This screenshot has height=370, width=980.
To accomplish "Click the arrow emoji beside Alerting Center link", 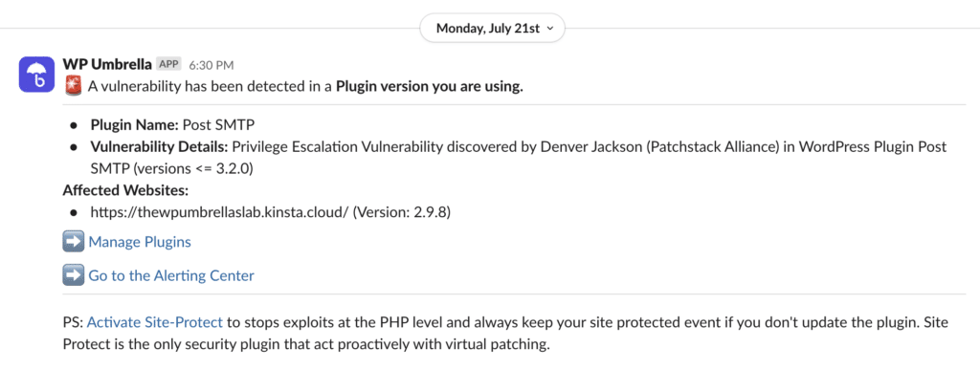I will point(73,275).
